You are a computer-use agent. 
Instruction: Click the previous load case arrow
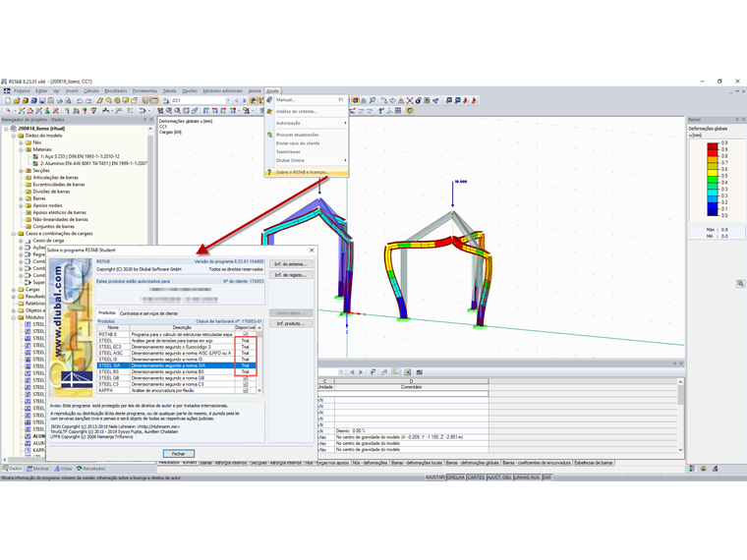tap(236, 100)
